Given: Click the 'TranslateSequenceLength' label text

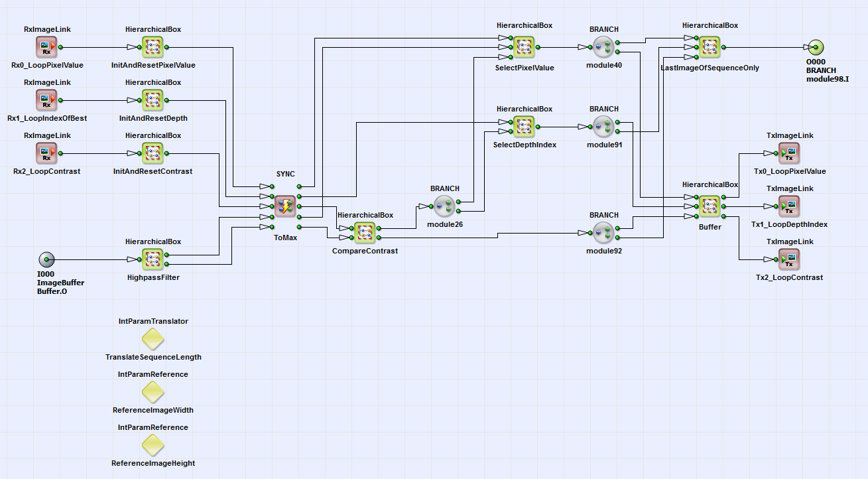Looking at the screenshot, I should pos(153,357).
